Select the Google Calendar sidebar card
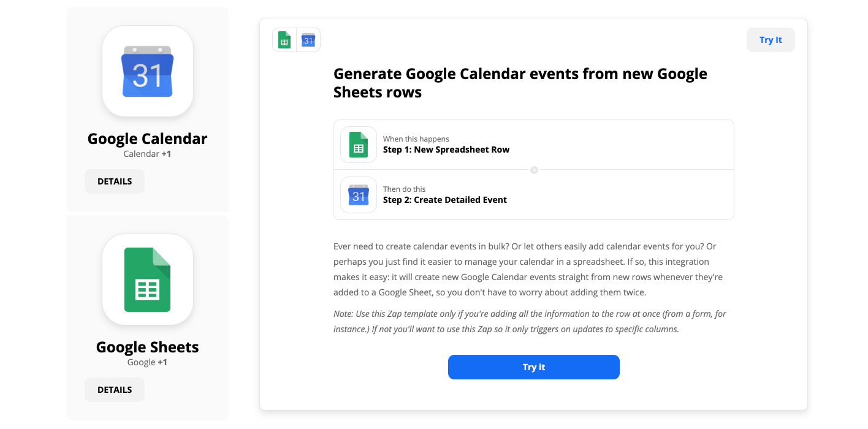868x429 pixels. 147,108
